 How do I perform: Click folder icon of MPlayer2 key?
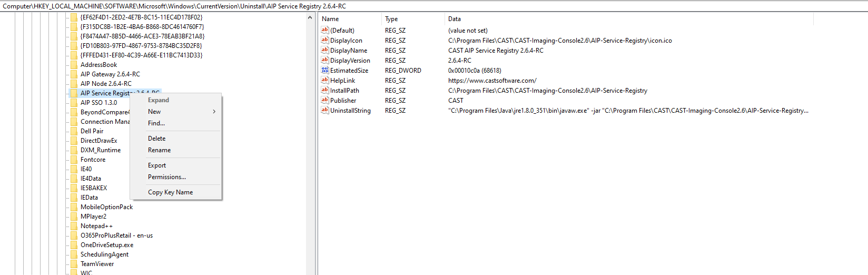(74, 217)
